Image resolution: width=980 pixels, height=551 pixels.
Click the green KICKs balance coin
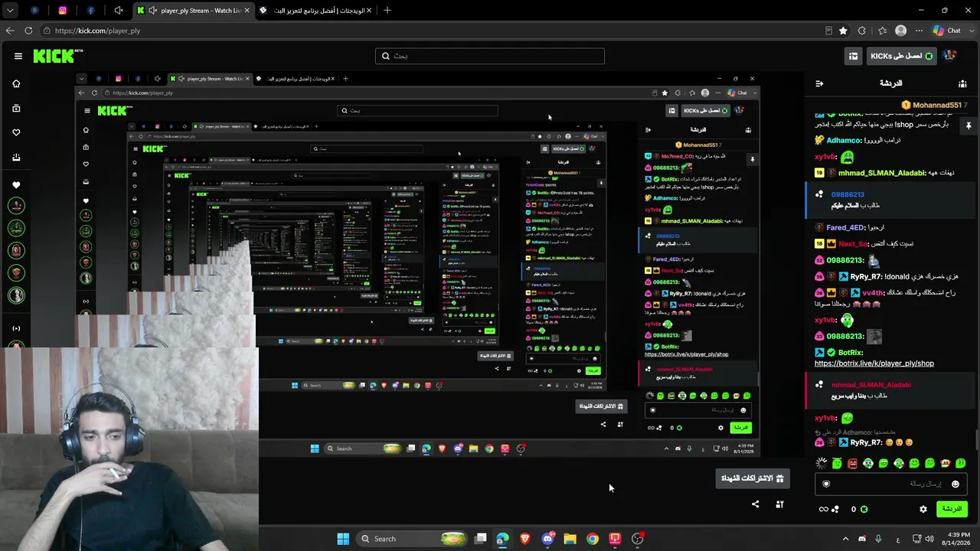(864, 509)
